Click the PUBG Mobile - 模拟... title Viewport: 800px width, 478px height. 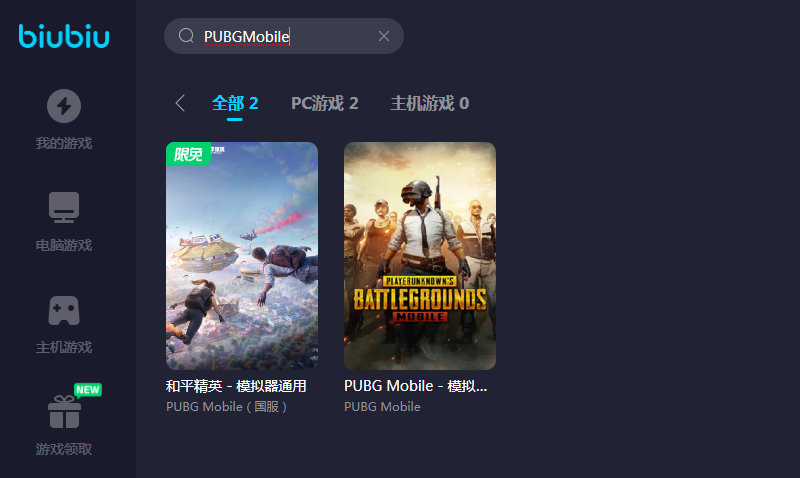[415, 386]
